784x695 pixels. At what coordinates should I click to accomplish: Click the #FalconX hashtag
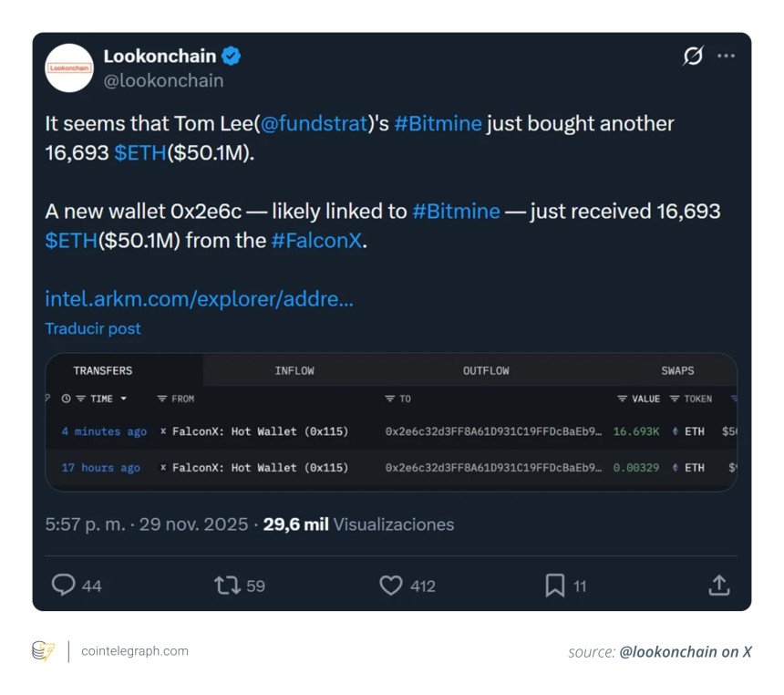point(317,242)
